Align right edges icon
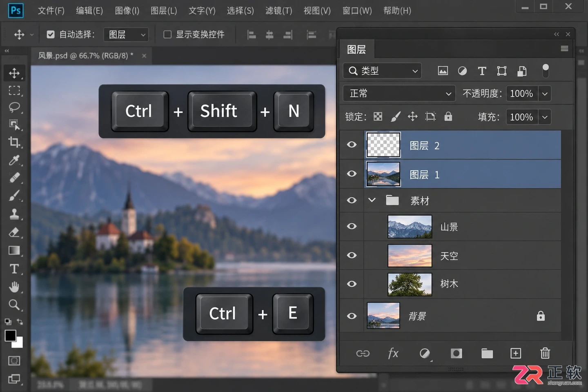 point(288,35)
